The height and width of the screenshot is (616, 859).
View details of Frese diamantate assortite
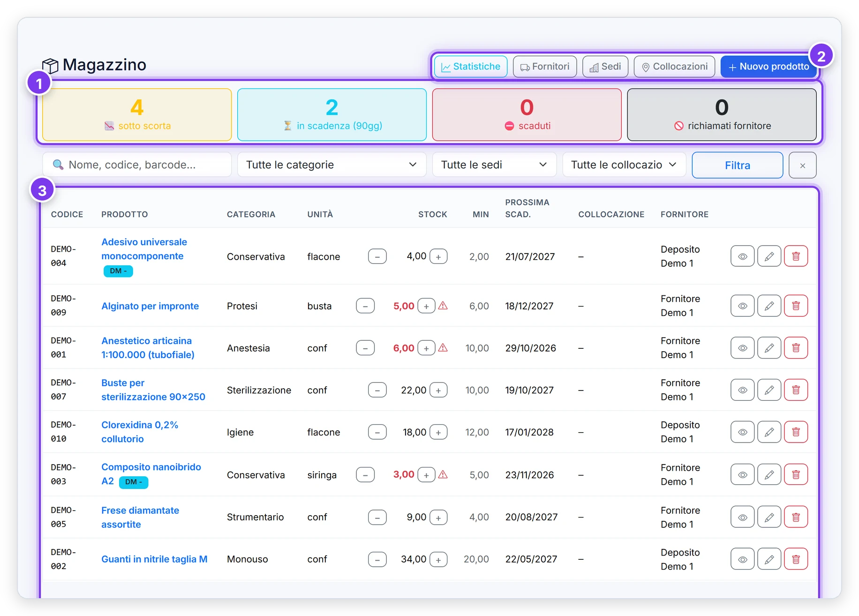(742, 517)
